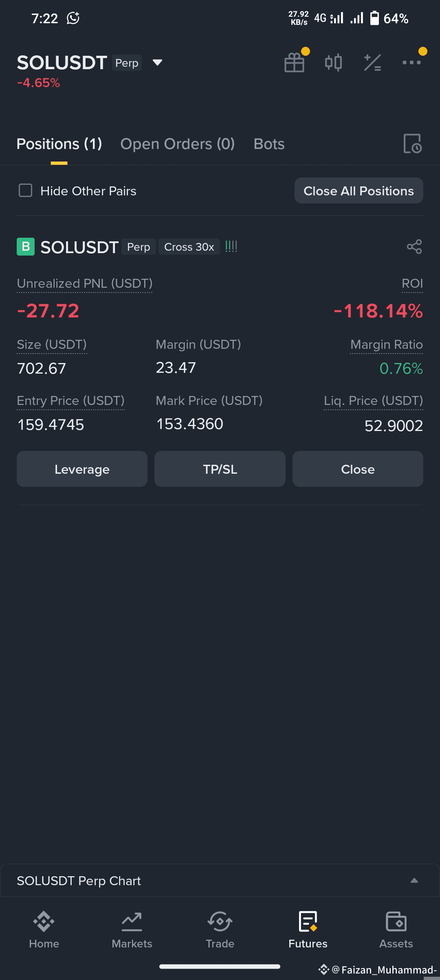Share the SOLUSDT position

[x=414, y=247]
